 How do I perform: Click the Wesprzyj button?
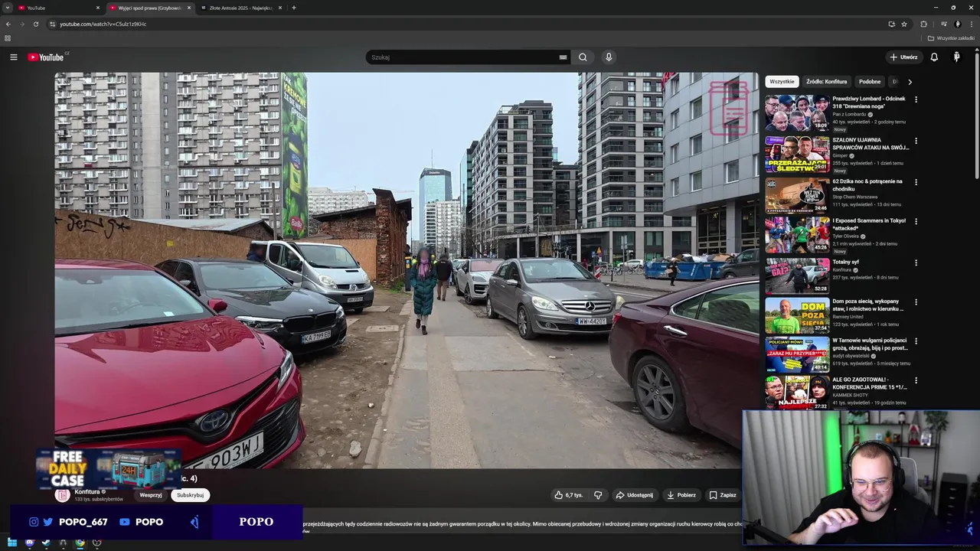pyautogui.click(x=151, y=495)
